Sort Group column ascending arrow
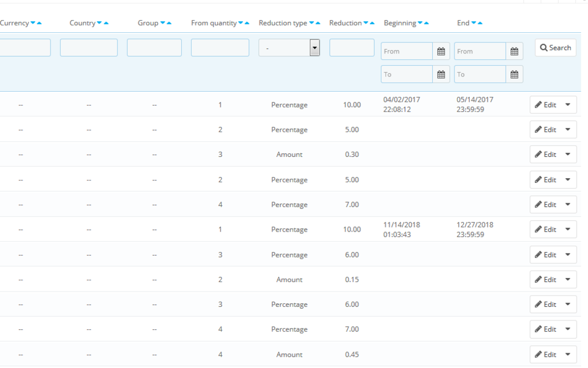The height and width of the screenshot is (368, 588). point(169,24)
